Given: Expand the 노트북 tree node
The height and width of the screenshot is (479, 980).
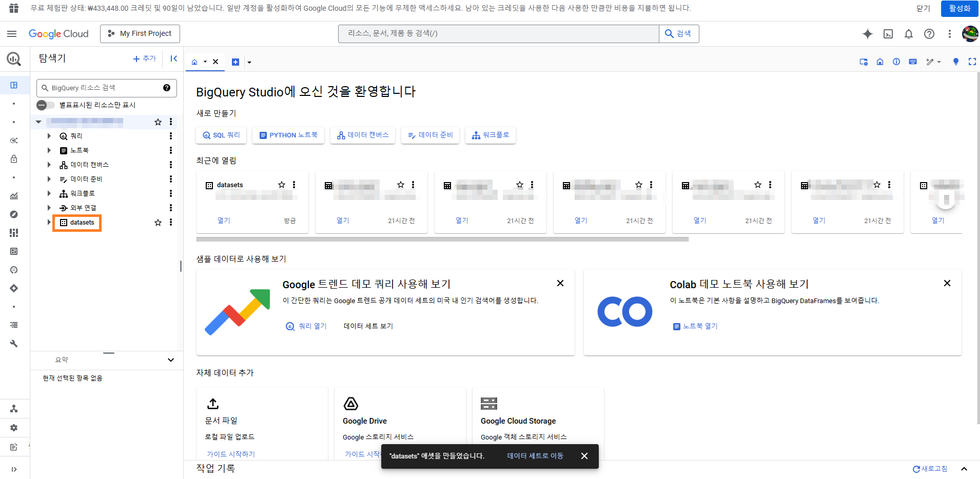Looking at the screenshot, I should pyautogui.click(x=49, y=150).
